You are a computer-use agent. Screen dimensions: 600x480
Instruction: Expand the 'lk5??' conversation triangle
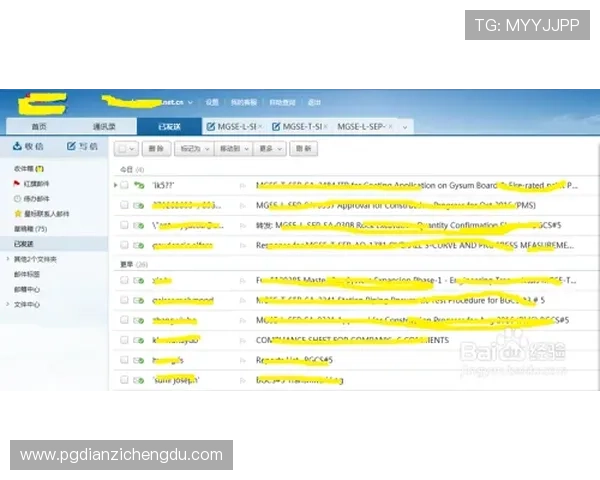[x=116, y=185]
